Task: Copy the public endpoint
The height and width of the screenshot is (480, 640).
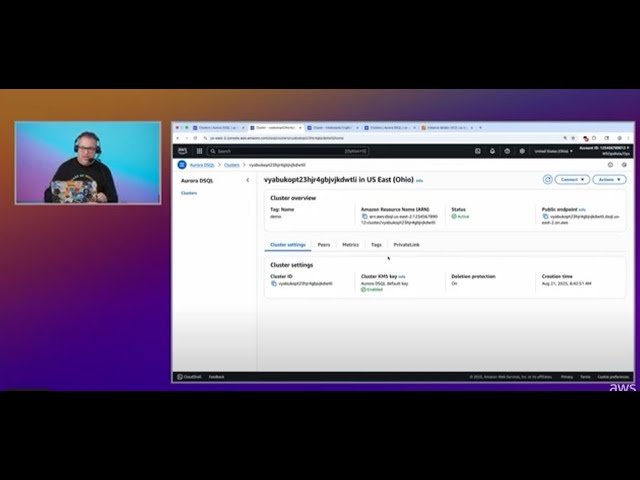Action: 545,216
